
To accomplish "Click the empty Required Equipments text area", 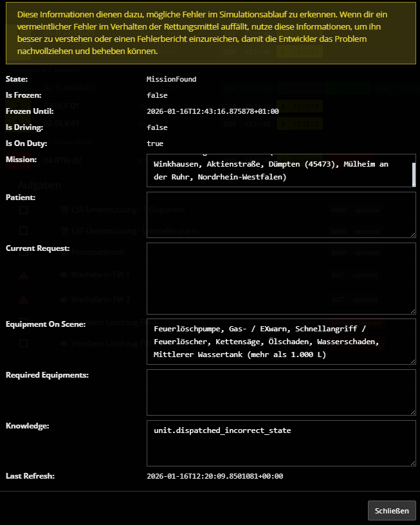I will (x=280, y=392).
